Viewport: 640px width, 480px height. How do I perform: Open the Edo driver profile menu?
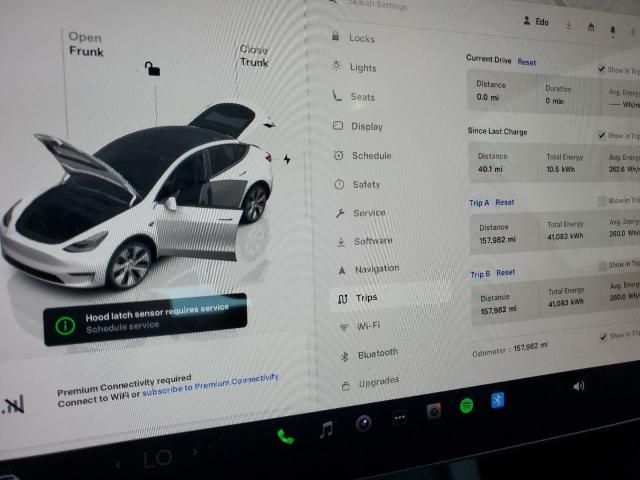(536, 21)
